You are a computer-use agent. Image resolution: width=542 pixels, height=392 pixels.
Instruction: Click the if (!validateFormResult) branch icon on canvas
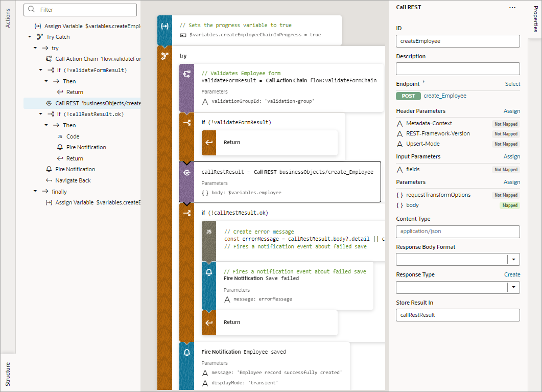[186, 122]
